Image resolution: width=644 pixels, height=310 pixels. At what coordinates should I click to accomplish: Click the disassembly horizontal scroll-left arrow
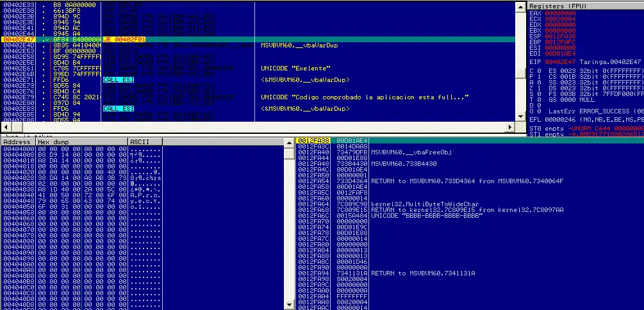[x=6, y=126]
